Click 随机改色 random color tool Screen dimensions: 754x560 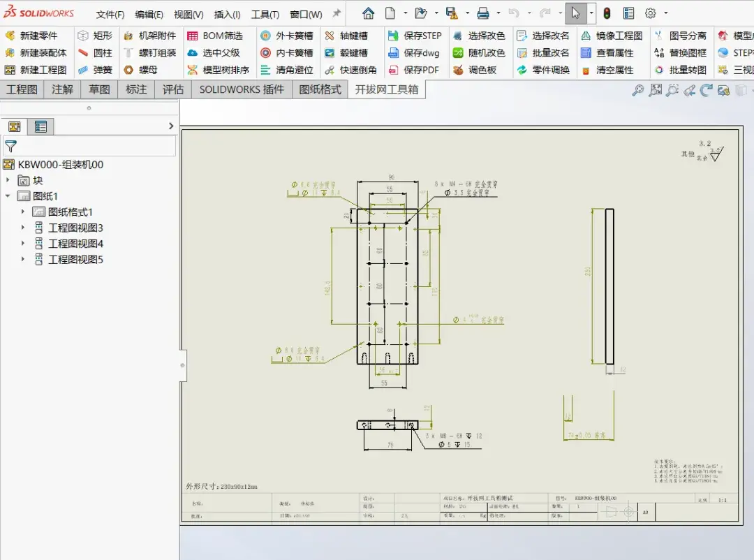coord(479,53)
